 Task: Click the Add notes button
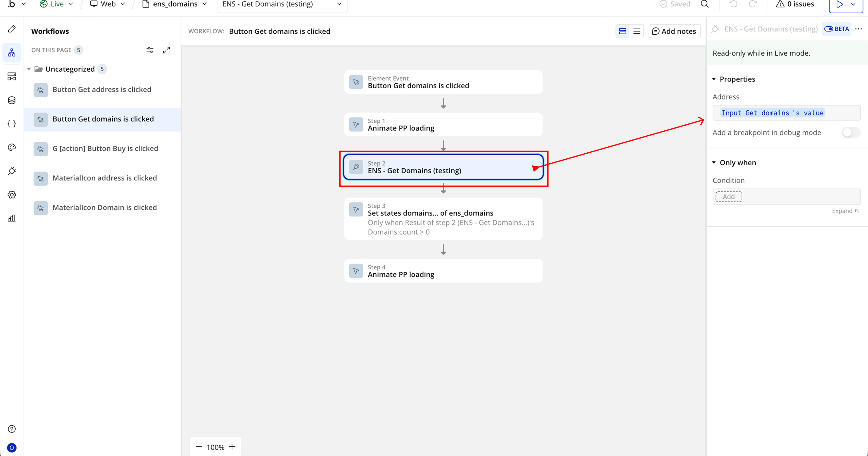click(x=674, y=31)
